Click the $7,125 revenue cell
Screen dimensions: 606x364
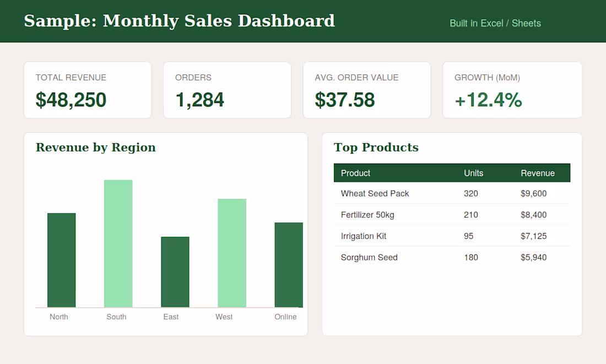tap(533, 236)
